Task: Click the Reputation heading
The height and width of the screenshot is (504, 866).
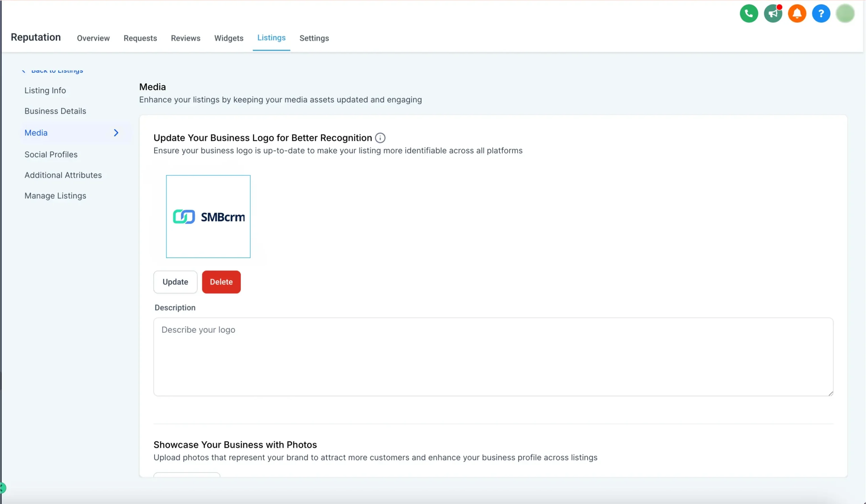Action: (x=36, y=37)
